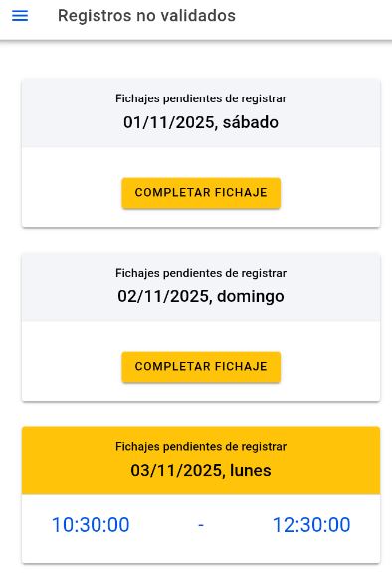The height and width of the screenshot is (579, 392).
Task: Select the gray header of the domingo card
Action: point(201,287)
